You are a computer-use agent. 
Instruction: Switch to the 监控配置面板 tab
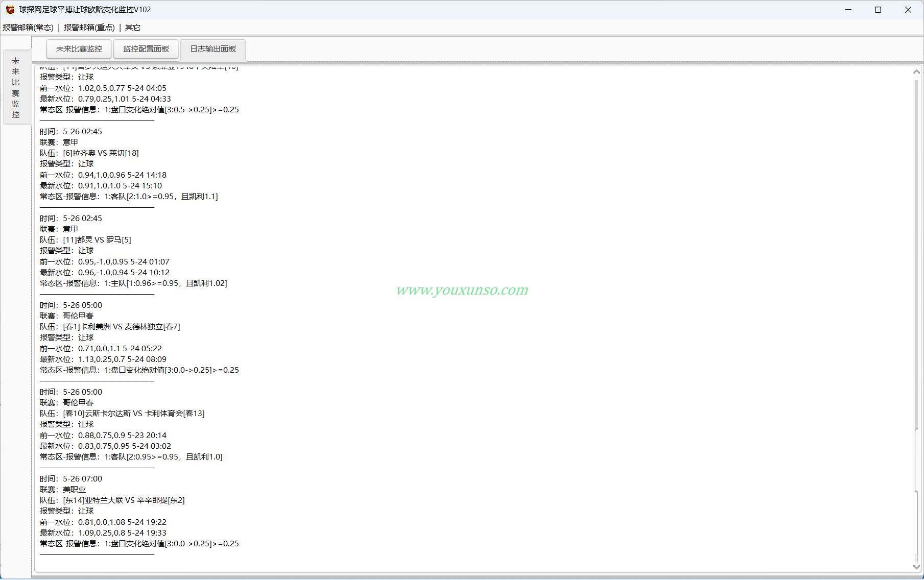click(146, 49)
